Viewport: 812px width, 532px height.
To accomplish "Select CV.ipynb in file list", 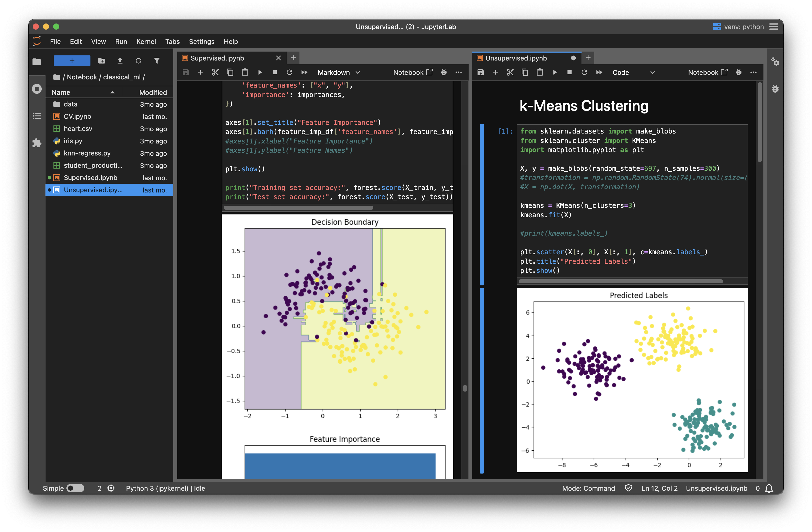I will pos(109,117).
